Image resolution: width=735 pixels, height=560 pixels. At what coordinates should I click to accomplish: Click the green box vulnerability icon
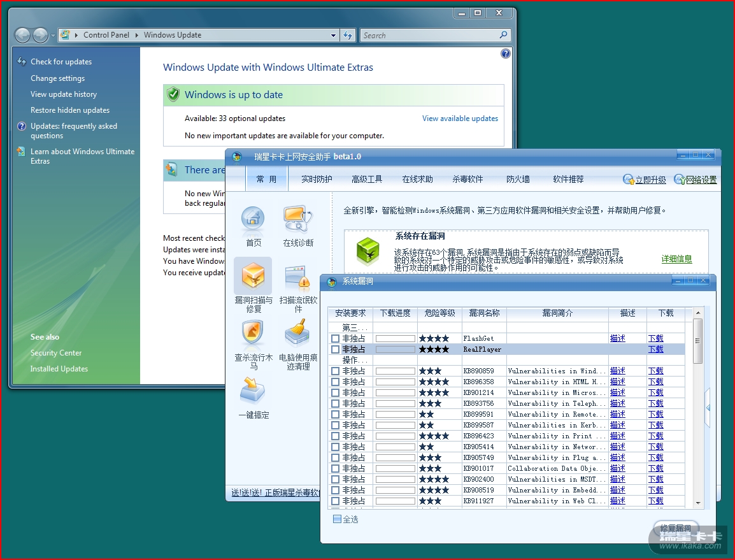(368, 252)
